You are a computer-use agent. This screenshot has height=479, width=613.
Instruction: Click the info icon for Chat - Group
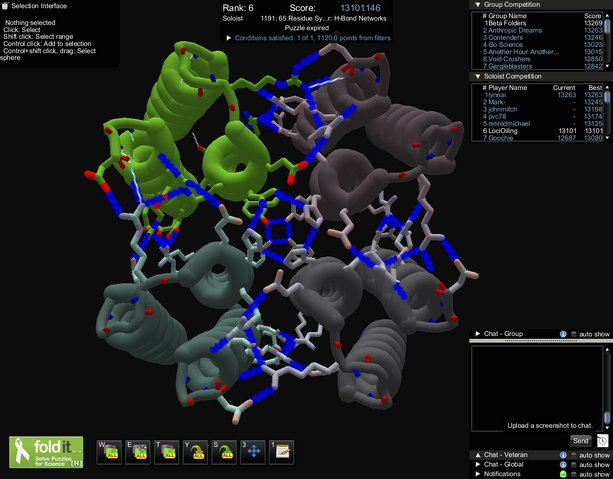563,334
